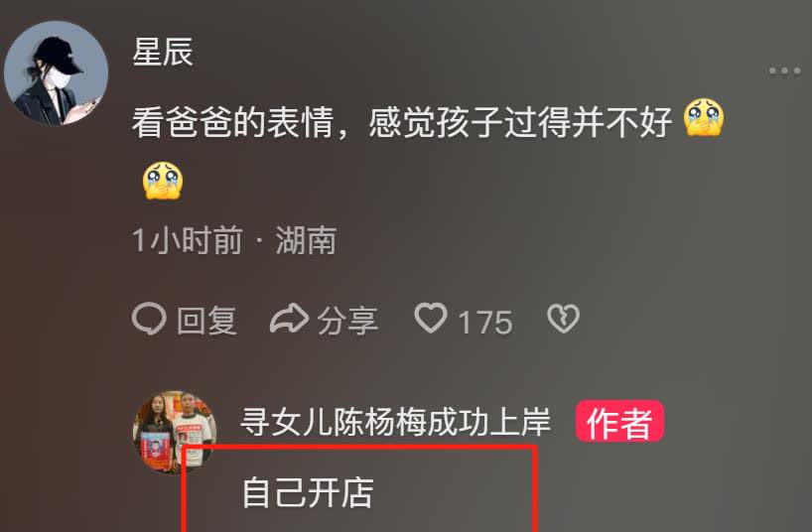Click the 湖南 location label

click(306, 240)
